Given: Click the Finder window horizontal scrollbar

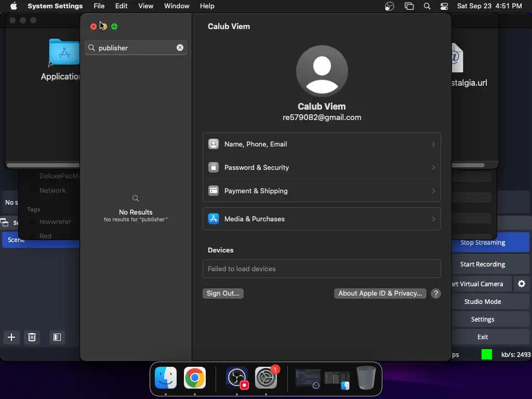Looking at the screenshot, I should (x=43, y=165).
